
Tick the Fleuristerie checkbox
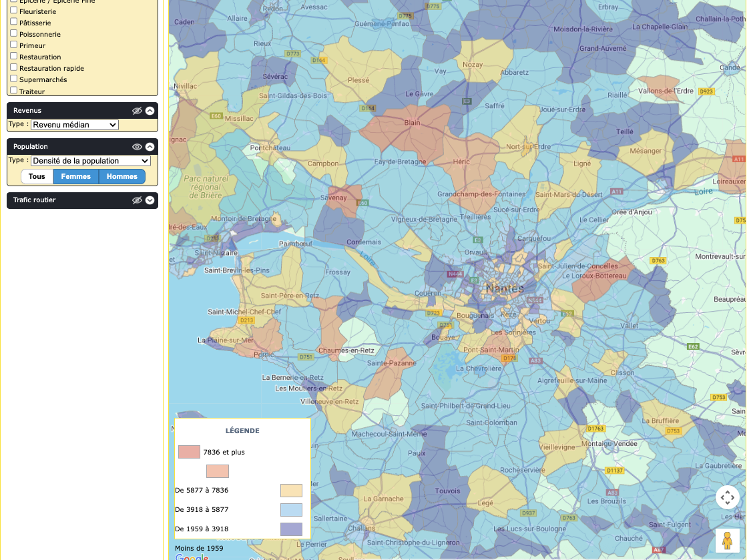tap(14, 11)
